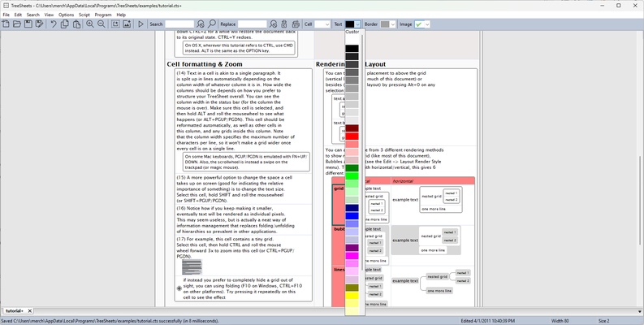Image resolution: width=644 pixels, height=325 pixels.
Task: Undo the last action using the curved arrow
Action: [x=54, y=24]
